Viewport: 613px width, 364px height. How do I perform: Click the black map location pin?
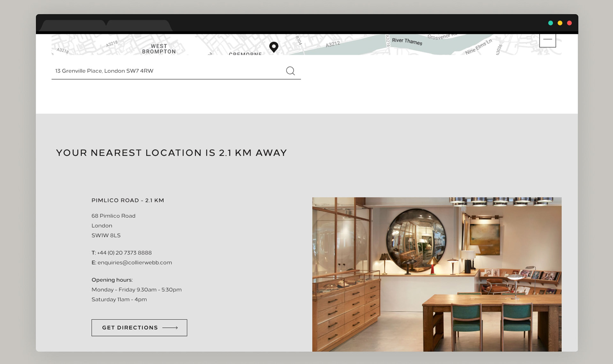(x=274, y=47)
